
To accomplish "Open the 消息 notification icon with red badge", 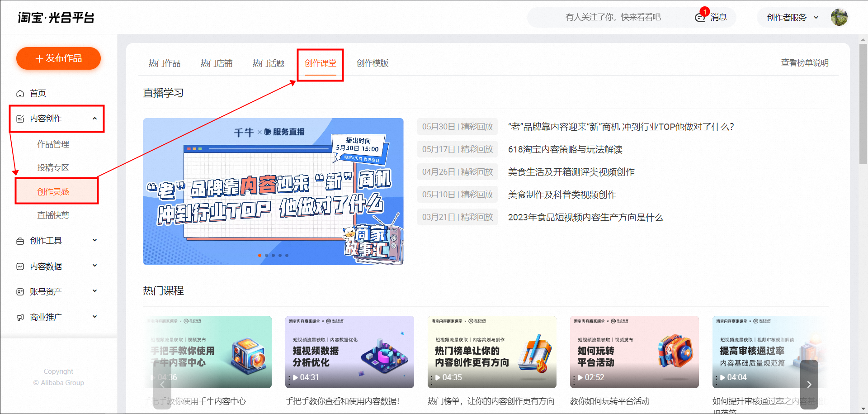I will 699,17.
